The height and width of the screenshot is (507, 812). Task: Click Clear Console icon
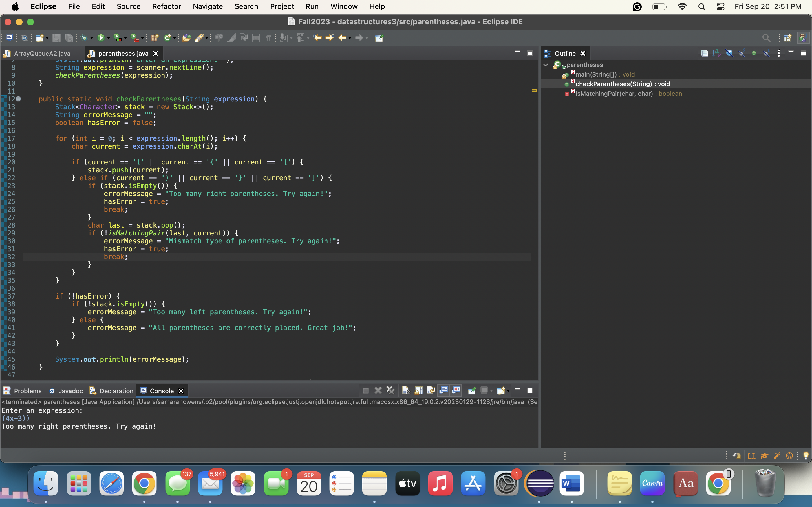coord(405,390)
